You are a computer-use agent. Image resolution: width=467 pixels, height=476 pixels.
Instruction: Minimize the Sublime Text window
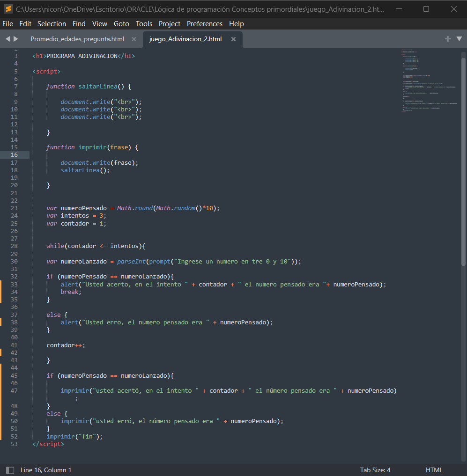tap(399, 9)
